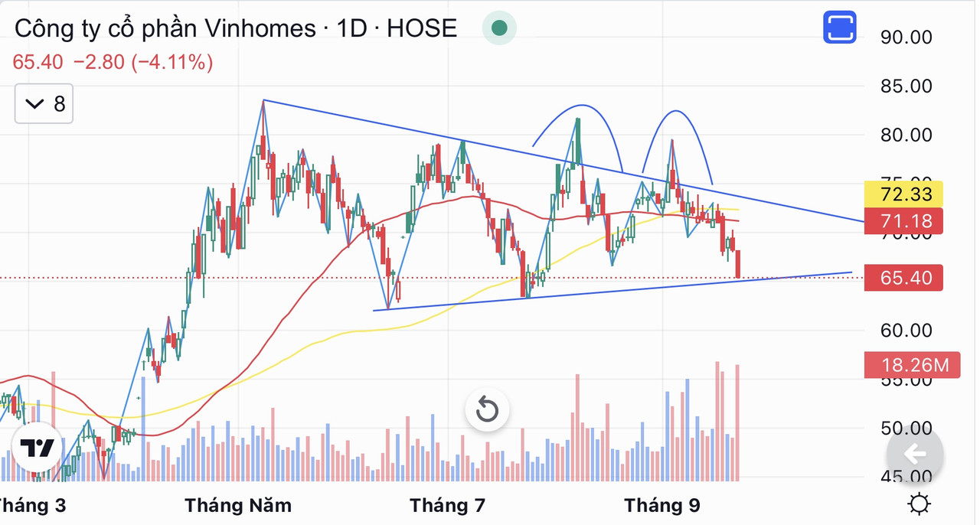Click the 60.00 price axis label
The height and width of the screenshot is (525, 980).
tap(906, 331)
